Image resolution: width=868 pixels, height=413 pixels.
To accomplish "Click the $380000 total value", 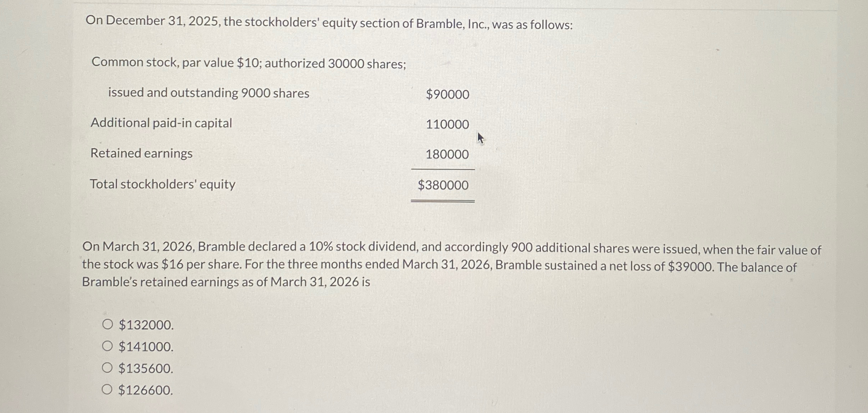I will click(443, 185).
